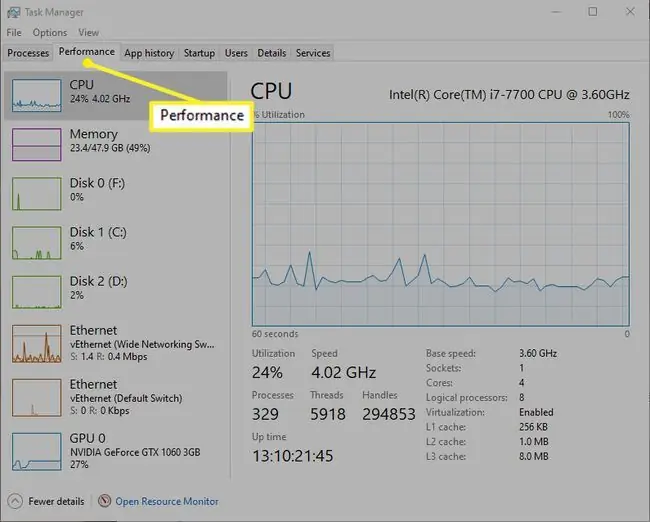
Task: Click inside the CPU utilization graph
Action: 441,224
